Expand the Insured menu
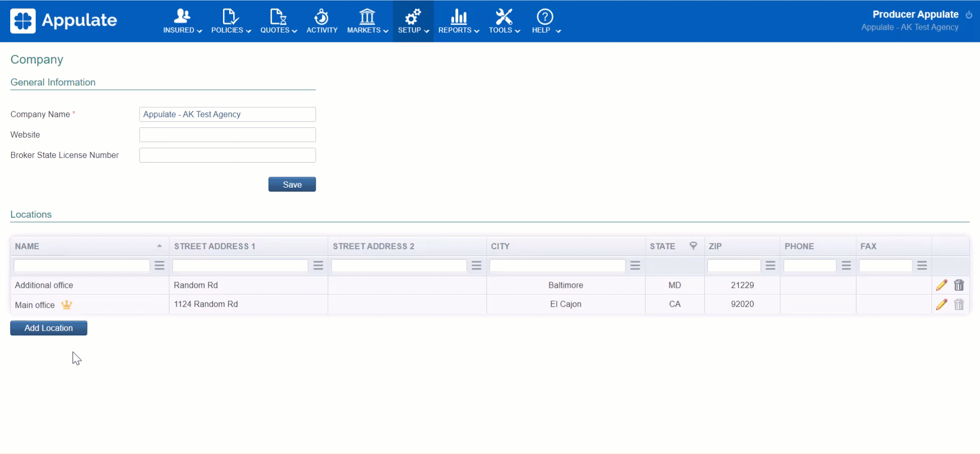Image resolution: width=980 pixels, height=454 pixels. click(182, 21)
